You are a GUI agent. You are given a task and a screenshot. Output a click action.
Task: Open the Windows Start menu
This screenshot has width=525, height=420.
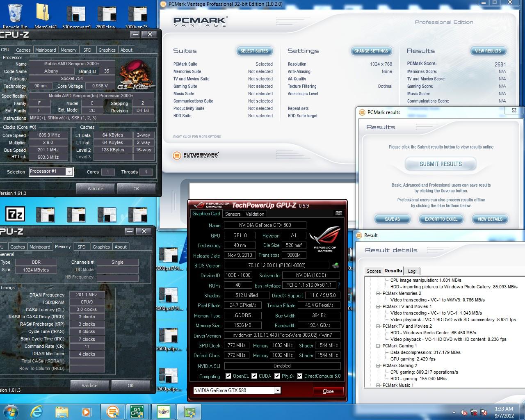[x=11, y=411]
